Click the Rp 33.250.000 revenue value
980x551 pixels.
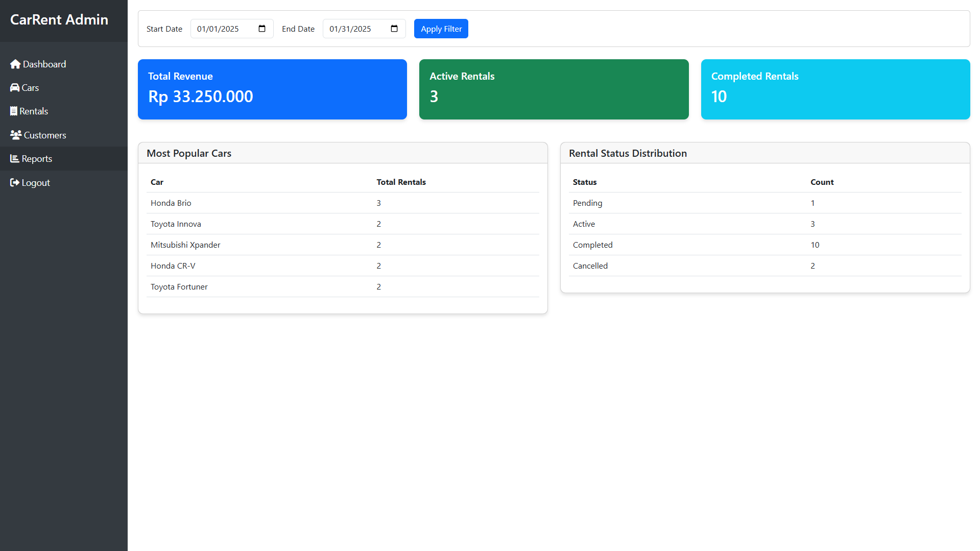pyautogui.click(x=201, y=97)
